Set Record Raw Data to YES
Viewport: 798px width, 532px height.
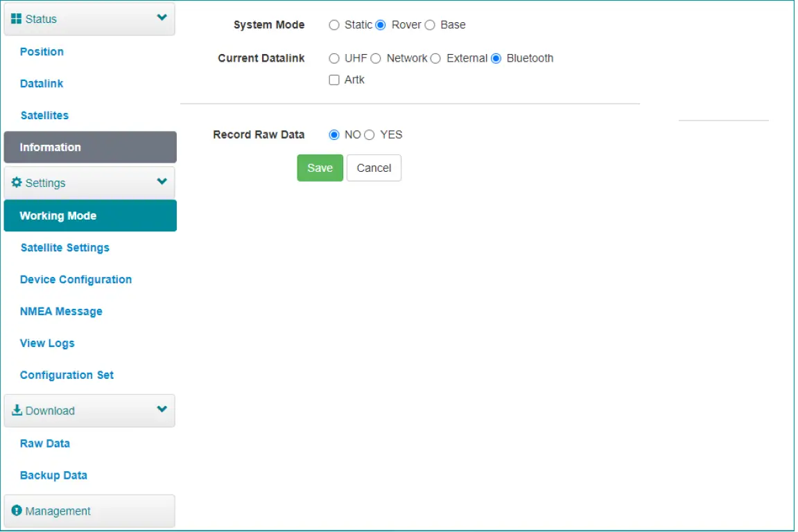click(370, 135)
